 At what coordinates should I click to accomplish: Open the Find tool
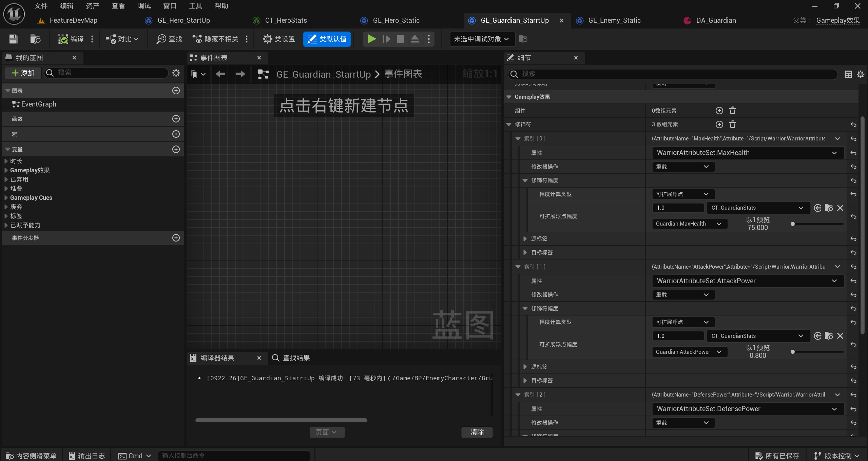pyautogui.click(x=169, y=39)
